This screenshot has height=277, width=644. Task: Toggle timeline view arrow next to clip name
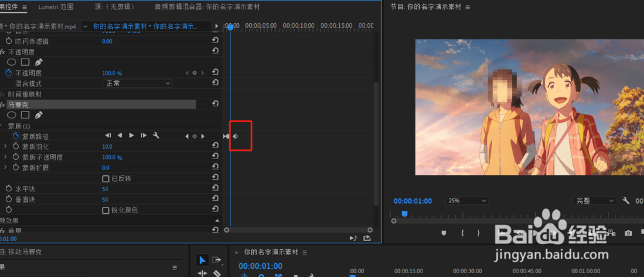pos(216,26)
